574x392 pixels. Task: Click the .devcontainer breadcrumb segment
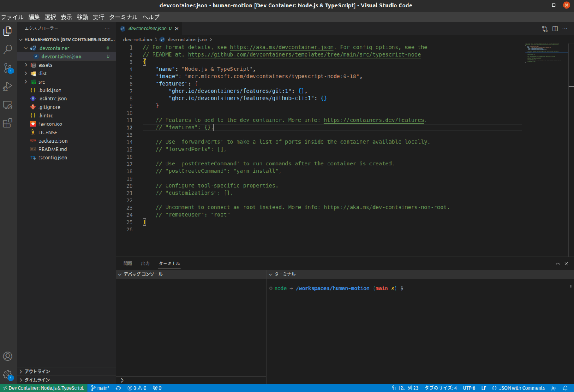tap(137, 40)
